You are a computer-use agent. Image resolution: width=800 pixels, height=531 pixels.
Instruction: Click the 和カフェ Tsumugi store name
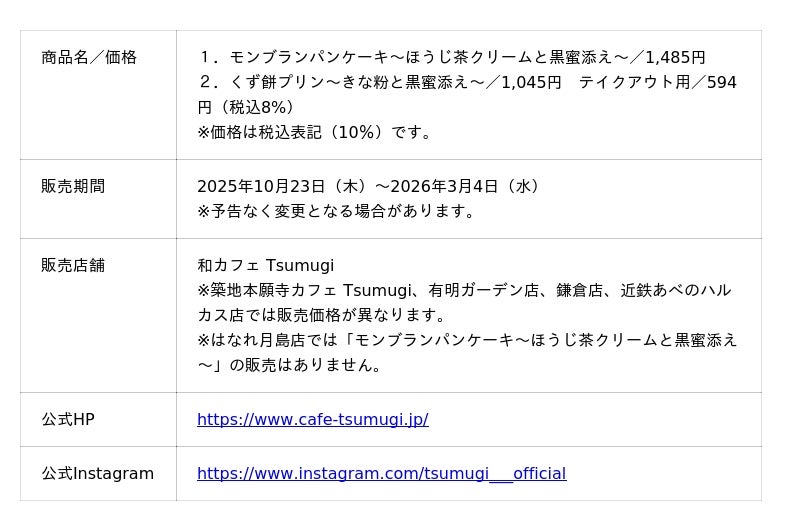coord(265,266)
